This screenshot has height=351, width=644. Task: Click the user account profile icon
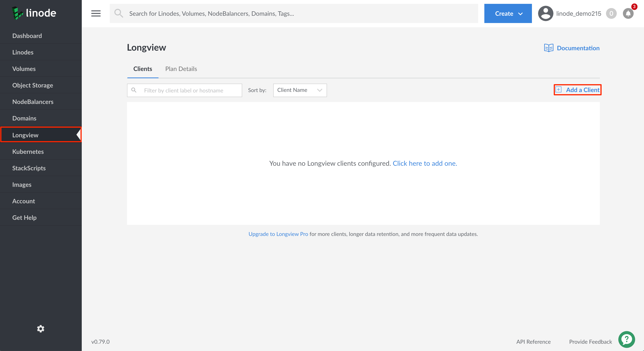pyautogui.click(x=545, y=13)
